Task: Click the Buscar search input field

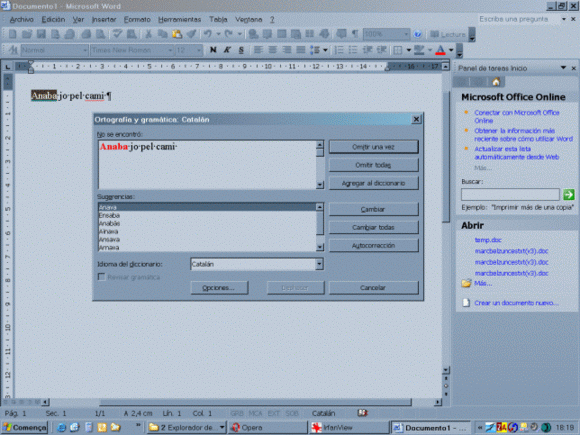Action: coord(510,194)
